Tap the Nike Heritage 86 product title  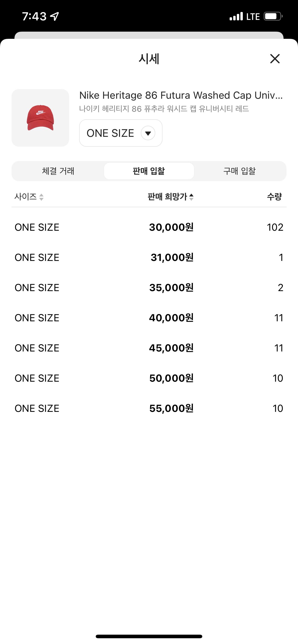click(x=181, y=95)
